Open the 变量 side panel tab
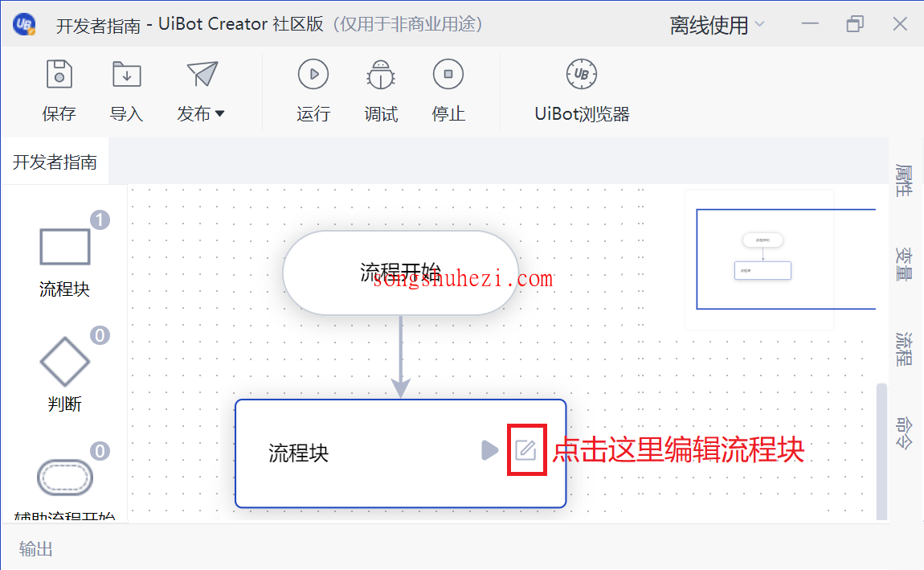924x570 pixels. (903, 264)
